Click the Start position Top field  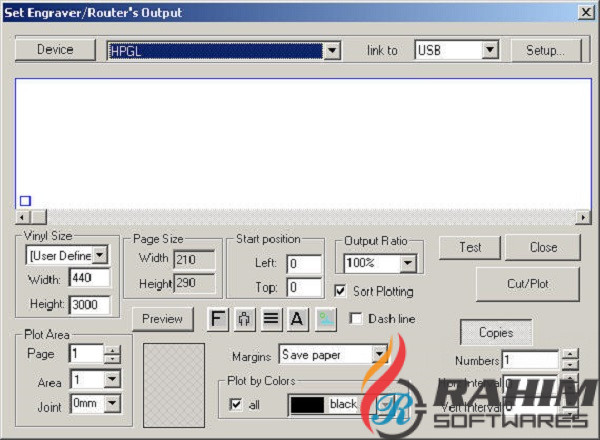304,287
